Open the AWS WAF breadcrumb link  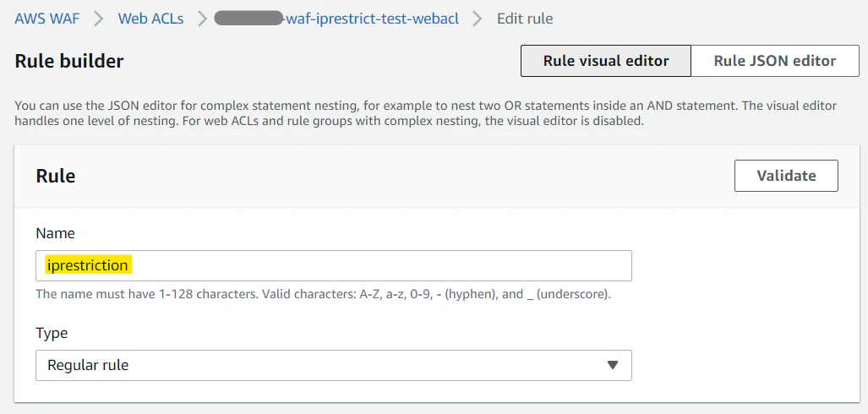[48, 18]
